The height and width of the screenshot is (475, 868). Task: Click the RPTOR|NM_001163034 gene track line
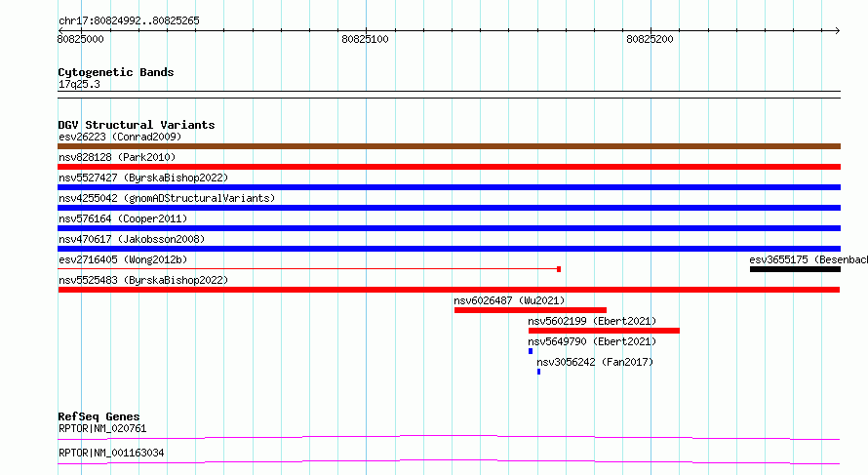449,461
